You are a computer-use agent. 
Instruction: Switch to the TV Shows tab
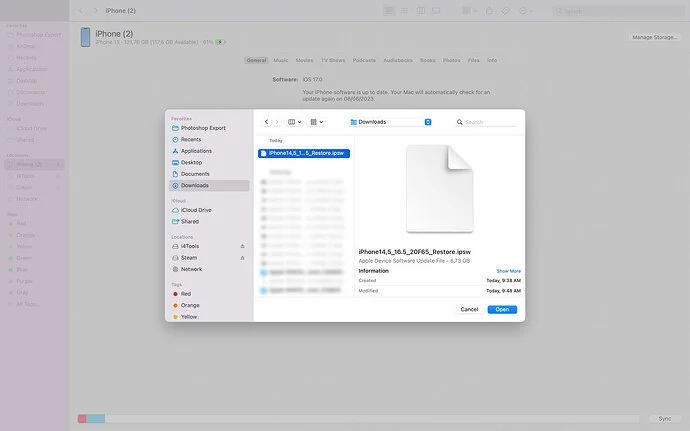(333, 60)
